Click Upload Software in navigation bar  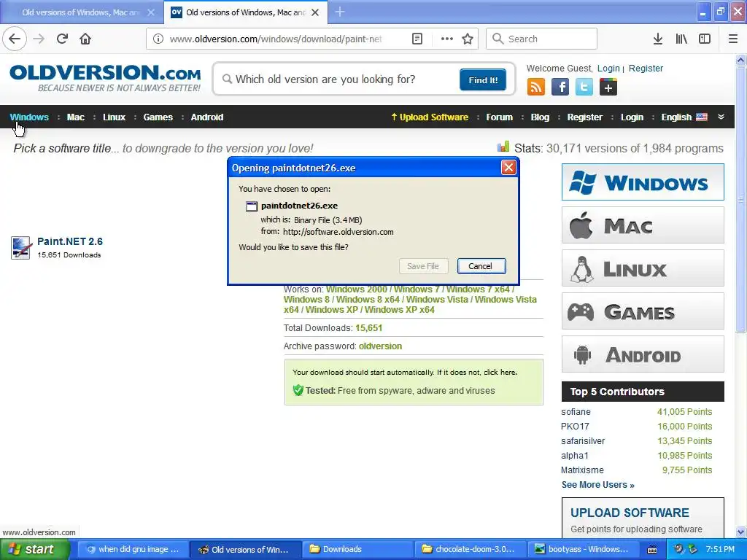pos(430,117)
